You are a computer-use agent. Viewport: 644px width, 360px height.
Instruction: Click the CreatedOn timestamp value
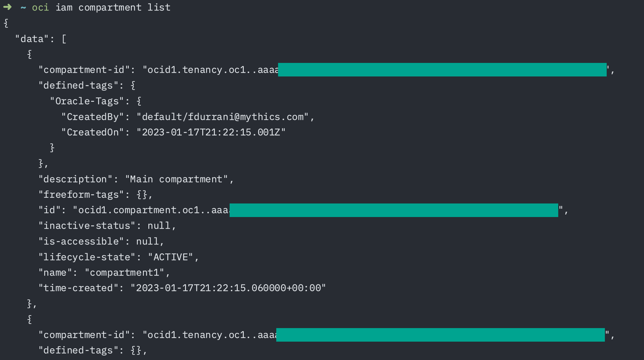click(x=211, y=132)
